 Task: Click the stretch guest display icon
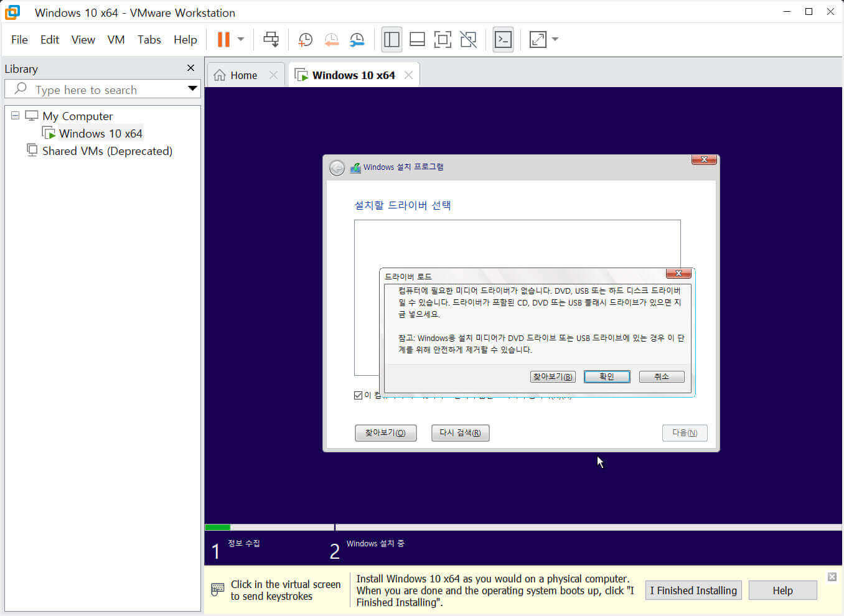click(x=538, y=40)
